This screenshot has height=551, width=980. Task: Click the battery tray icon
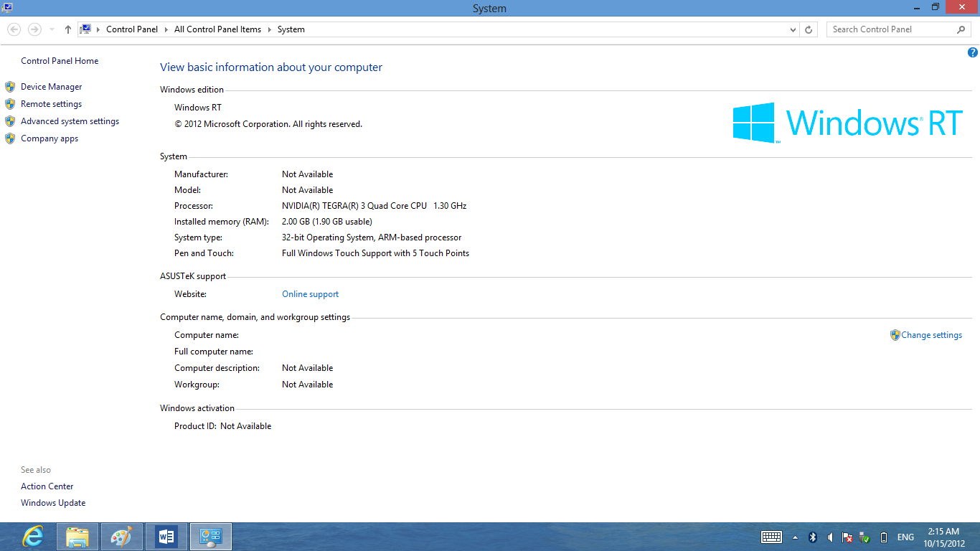point(884,537)
